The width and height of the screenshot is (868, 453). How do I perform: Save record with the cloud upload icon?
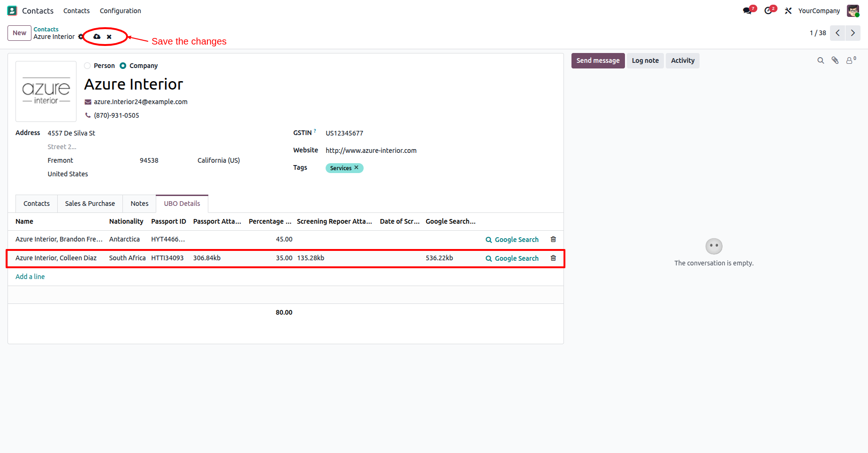coord(97,37)
